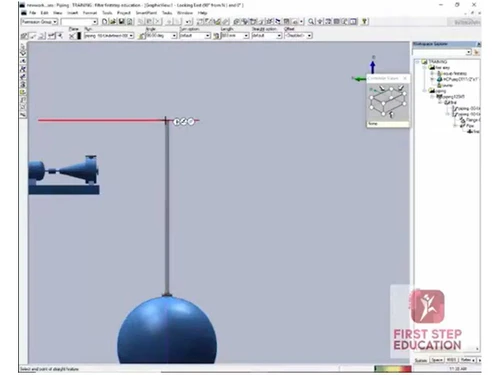
Task: Select the Pipe item in the tree
Action: tap(470, 126)
